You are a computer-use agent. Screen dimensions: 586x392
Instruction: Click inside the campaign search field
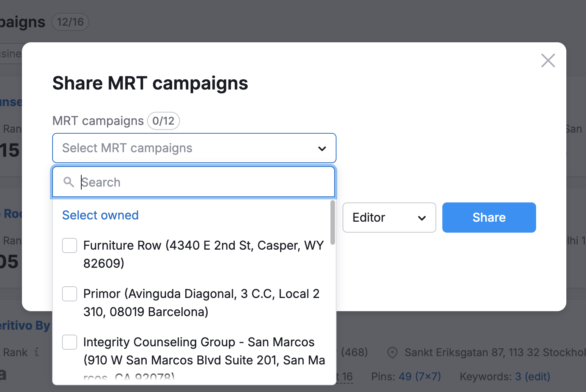189,182
